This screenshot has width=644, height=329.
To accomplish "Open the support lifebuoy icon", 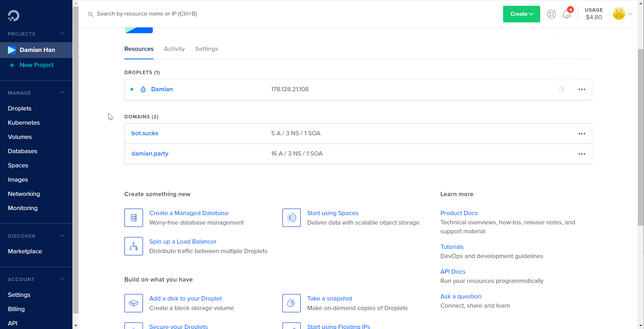I will (551, 14).
